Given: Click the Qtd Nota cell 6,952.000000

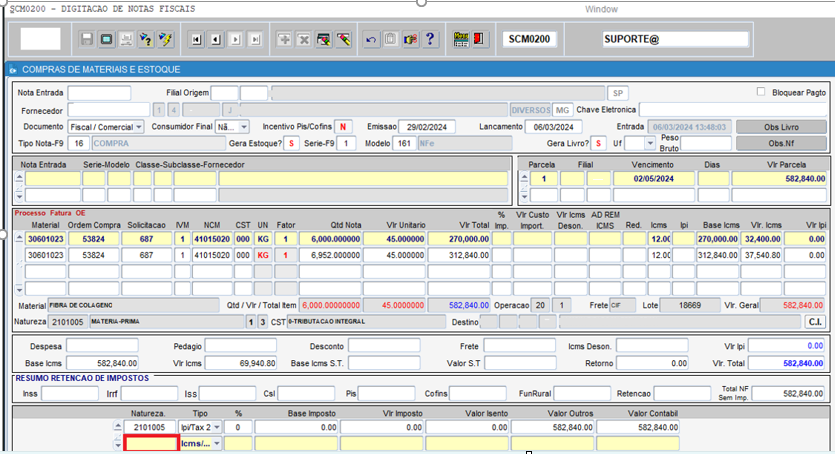Looking at the screenshot, I should 330,255.
